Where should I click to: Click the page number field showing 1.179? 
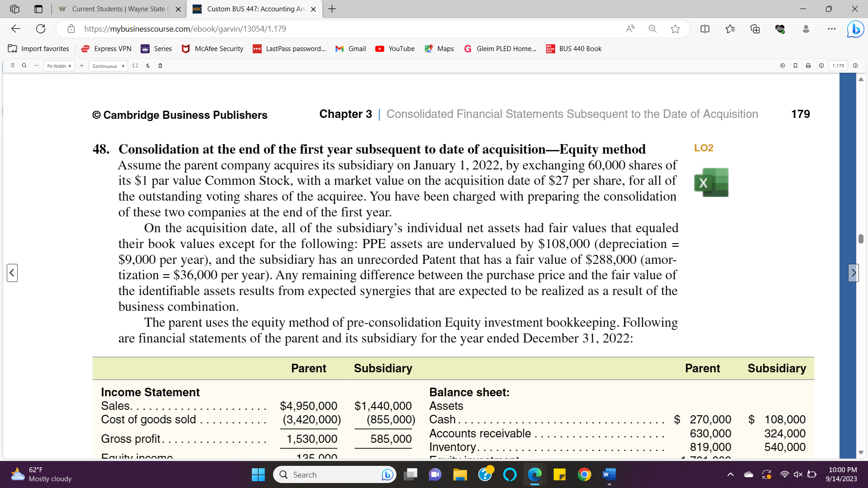[838, 66]
